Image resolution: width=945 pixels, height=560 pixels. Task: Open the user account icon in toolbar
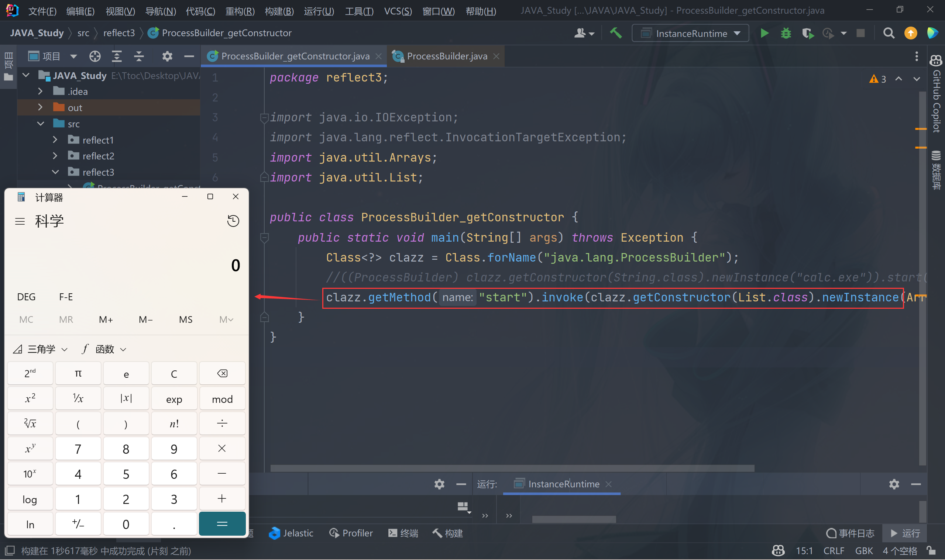[584, 33]
